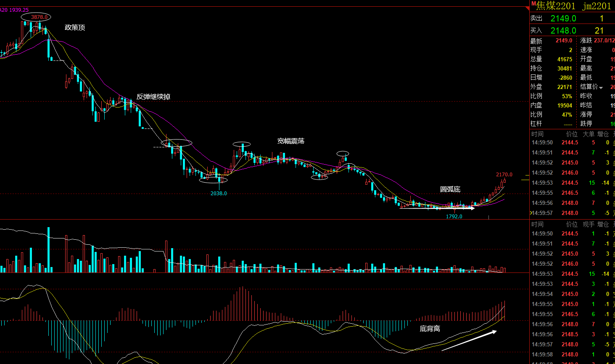Click the red M marker beside 焦煤2201
This screenshot has height=364, width=615.
pyautogui.click(x=533, y=4)
